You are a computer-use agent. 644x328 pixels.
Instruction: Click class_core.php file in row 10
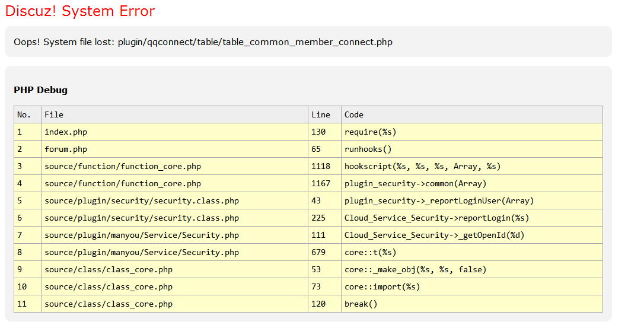174,287
